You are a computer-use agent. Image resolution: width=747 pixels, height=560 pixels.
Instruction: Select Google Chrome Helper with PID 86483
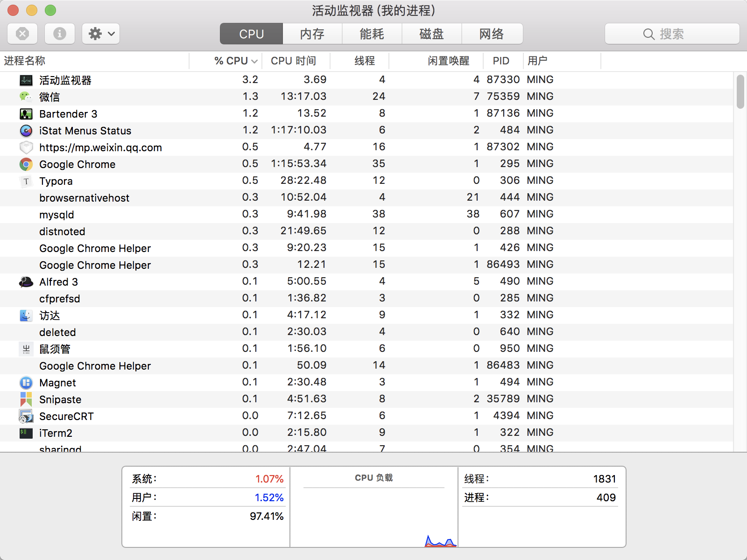(366, 366)
